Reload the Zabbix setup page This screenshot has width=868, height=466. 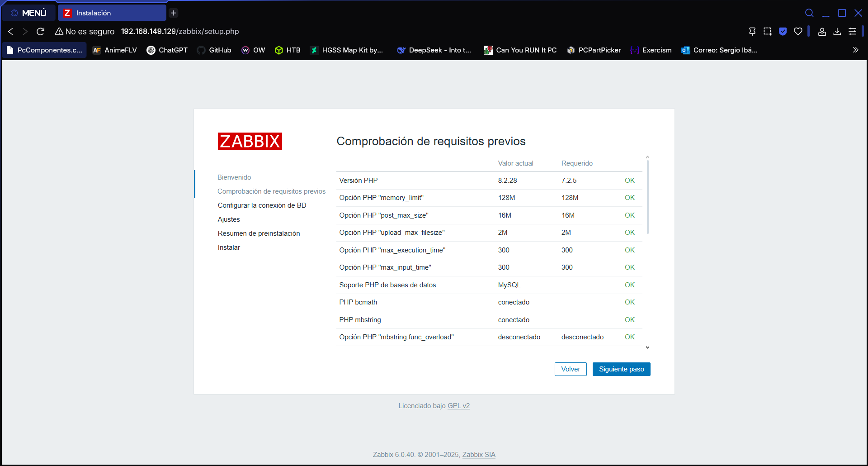40,31
